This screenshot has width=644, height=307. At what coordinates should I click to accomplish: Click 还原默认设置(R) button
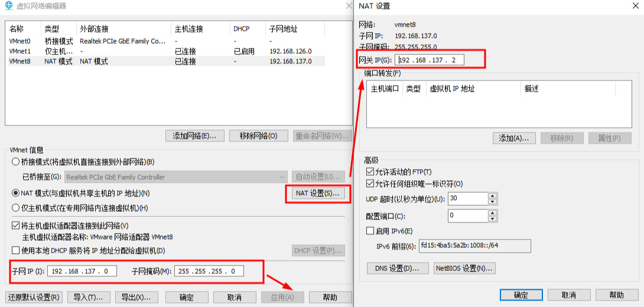pyautogui.click(x=34, y=297)
